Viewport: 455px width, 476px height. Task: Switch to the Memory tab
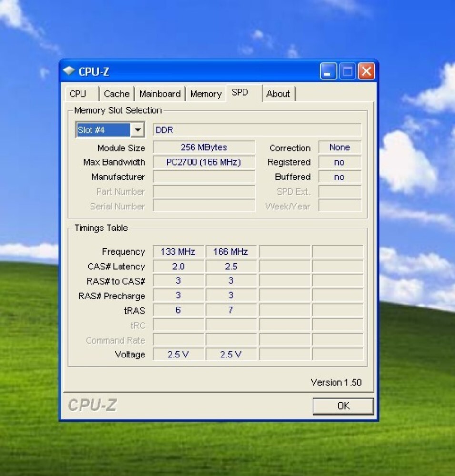point(206,94)
